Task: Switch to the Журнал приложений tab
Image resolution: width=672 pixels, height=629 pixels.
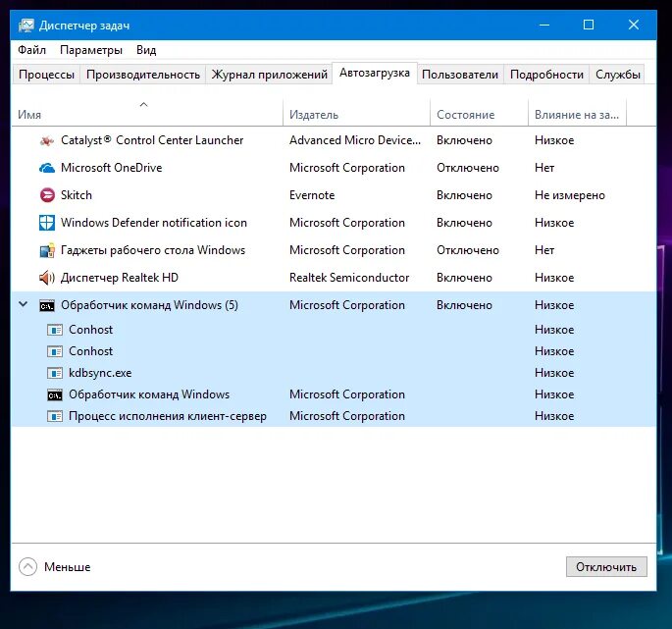Action: pos(269,75)
